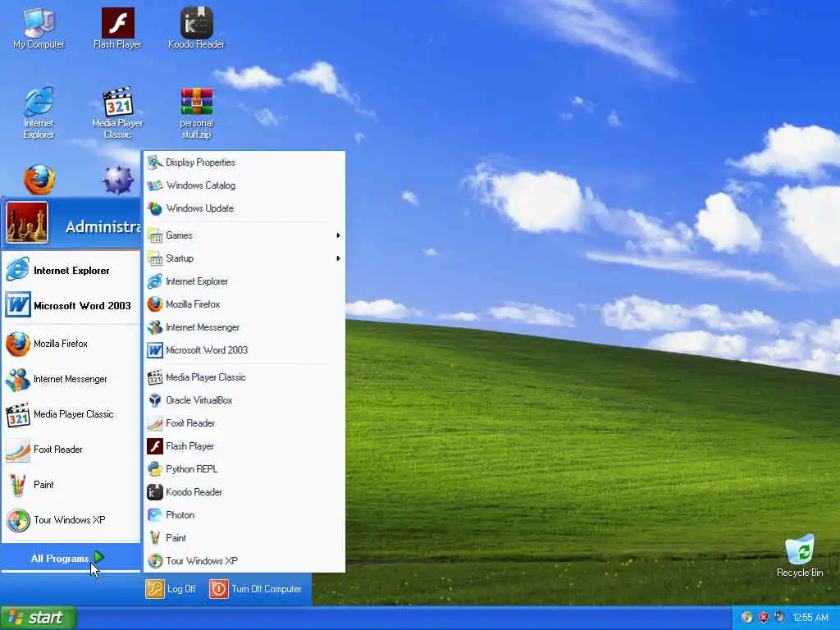Open Internet Messenger from recent programs list
Screen dimensions: 840x630
click(x=71, y=379)
